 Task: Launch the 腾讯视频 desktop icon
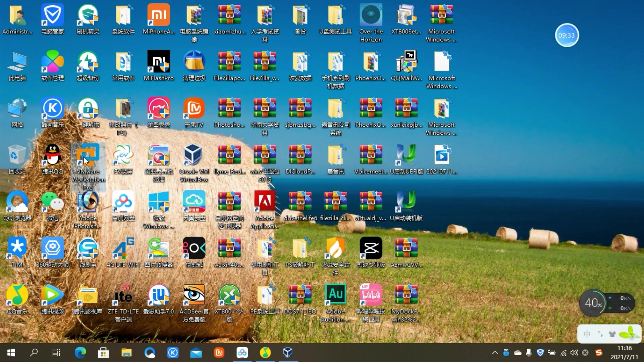[53, 299]
